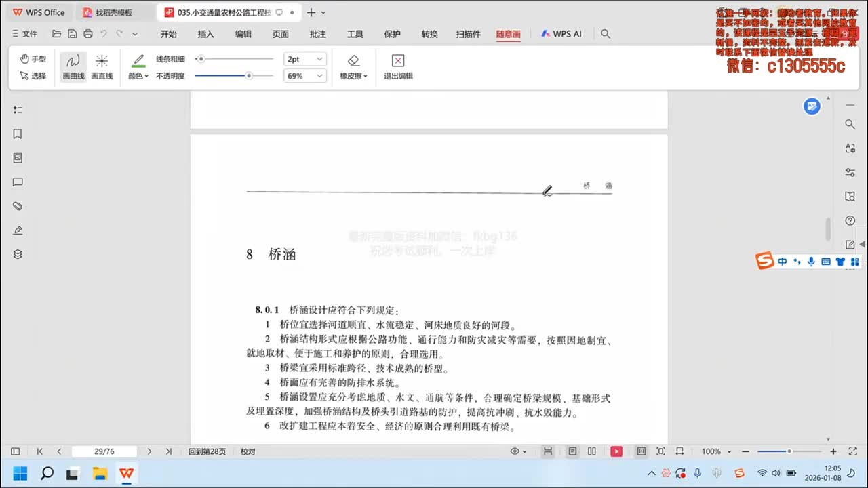
Task: Click the zoom in plus button
Action: coord(833,451)
